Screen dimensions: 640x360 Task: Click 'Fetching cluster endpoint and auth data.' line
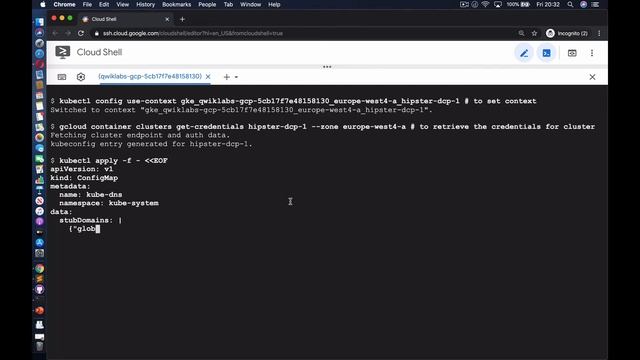(x=140, y=135)
